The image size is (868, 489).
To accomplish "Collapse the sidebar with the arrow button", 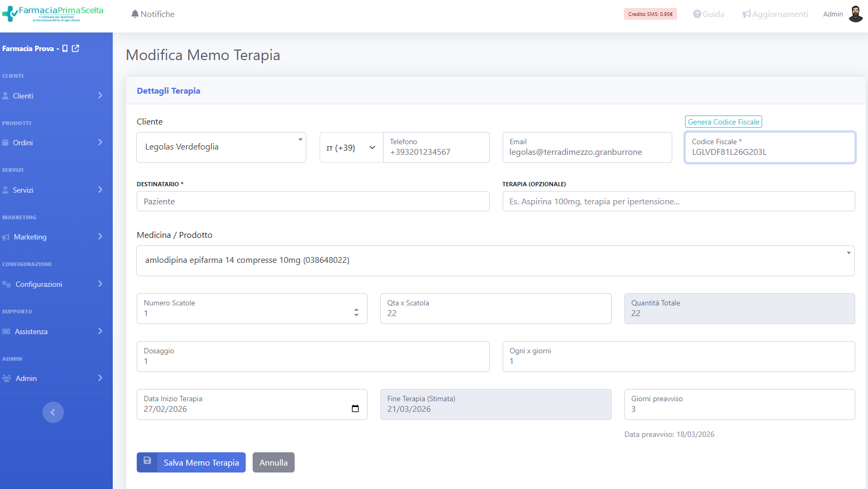I will tap(53, 412).
